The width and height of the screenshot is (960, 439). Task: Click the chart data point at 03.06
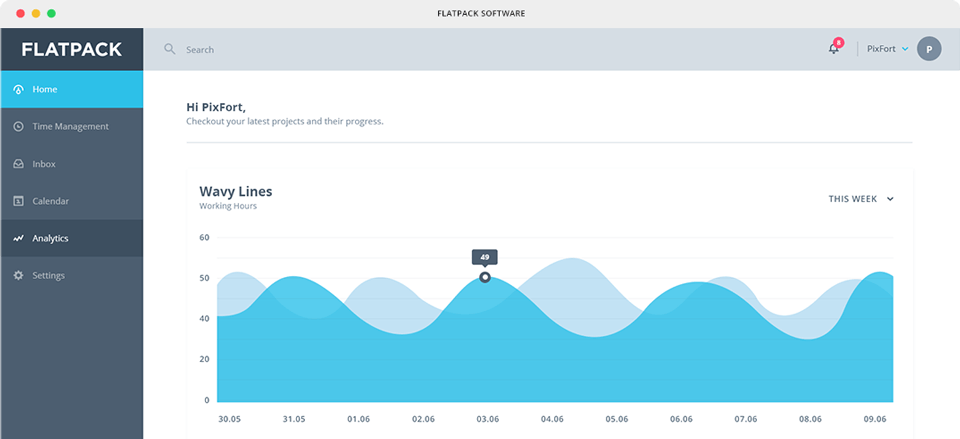(485, 277)
